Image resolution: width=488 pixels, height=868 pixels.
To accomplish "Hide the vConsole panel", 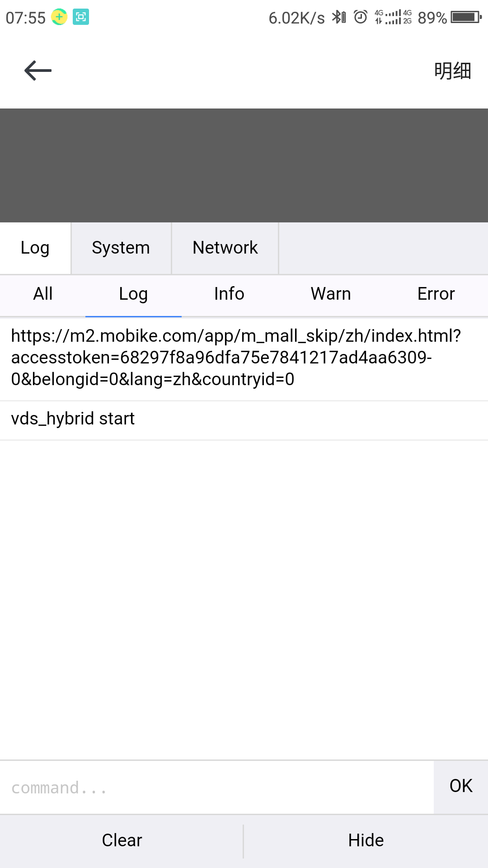I will [x=366, y=841].
